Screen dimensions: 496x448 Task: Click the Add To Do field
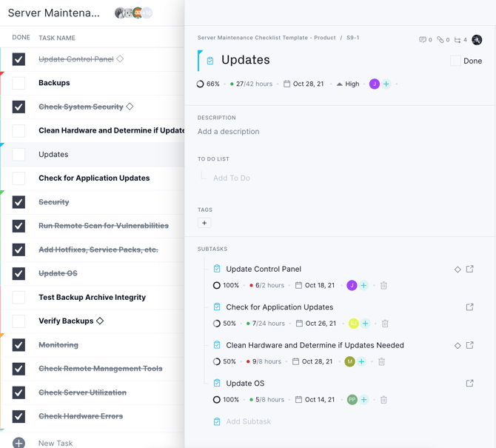232,178
